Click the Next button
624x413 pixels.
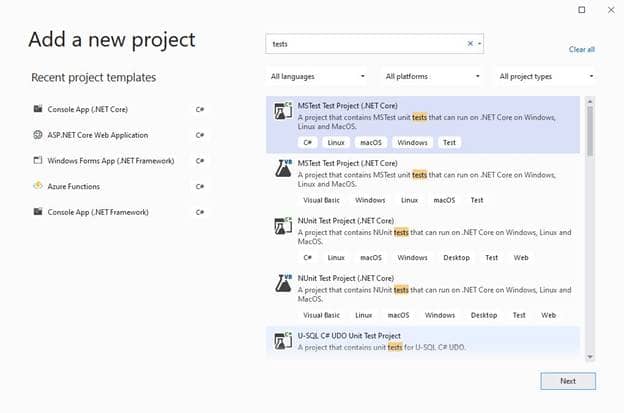tap(568, 381)
